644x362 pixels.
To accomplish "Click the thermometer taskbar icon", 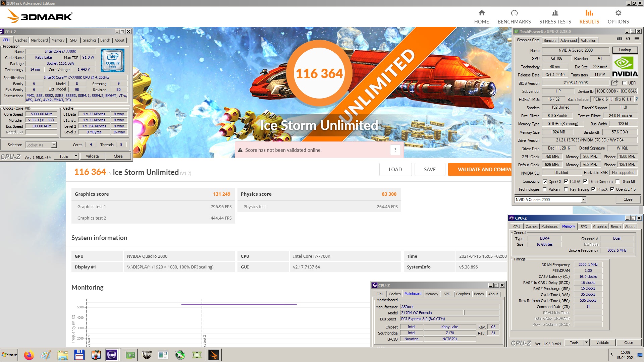I will (x=96, y=355).
